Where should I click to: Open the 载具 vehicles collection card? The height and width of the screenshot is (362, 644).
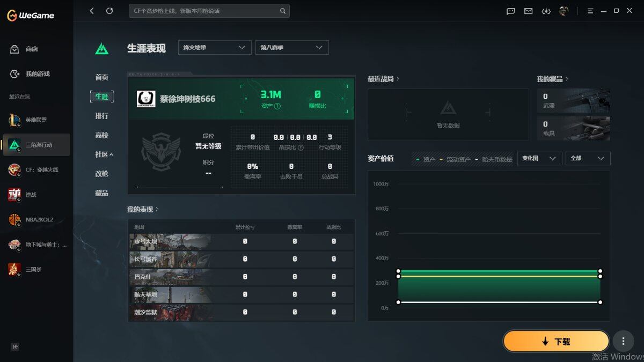click(573, 128)
